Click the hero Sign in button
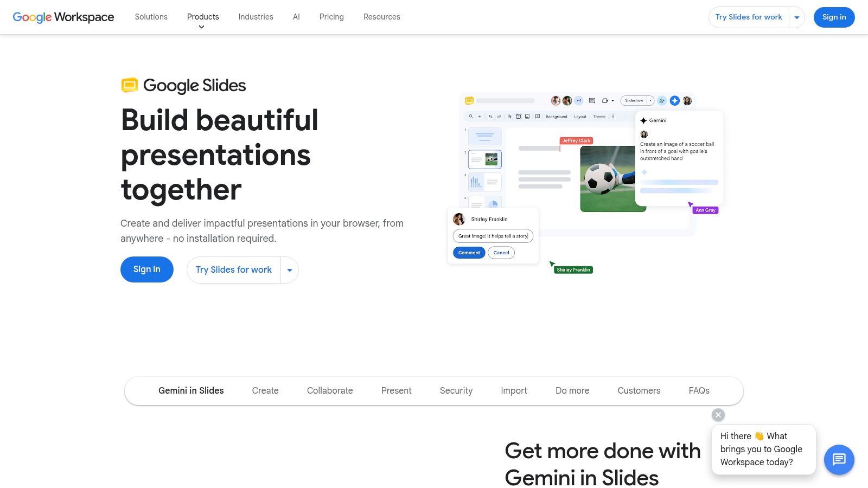 pyautogui.click(x=147, y=269)
